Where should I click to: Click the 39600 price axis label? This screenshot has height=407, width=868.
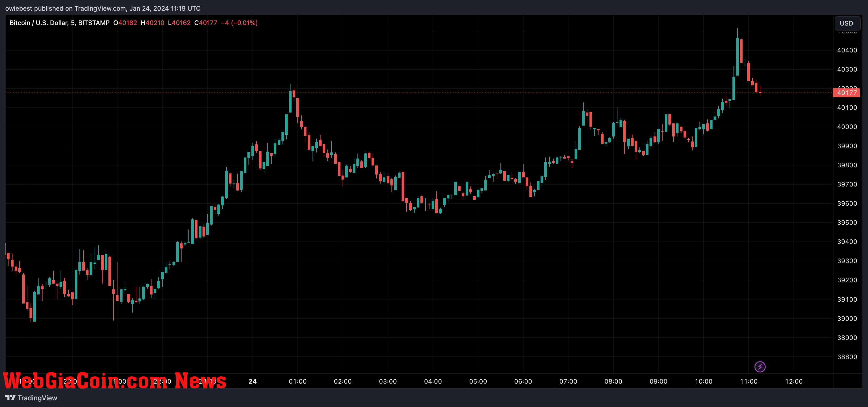click(847, 204)
